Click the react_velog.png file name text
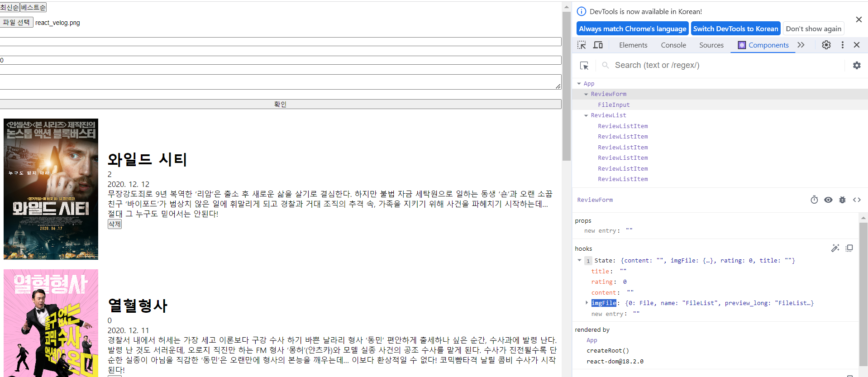868x377 pixels. pyautogui.click(x=57, y=23)
